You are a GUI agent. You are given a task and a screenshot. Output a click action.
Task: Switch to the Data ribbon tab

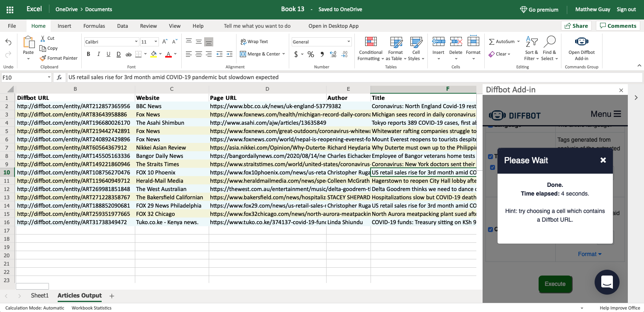(122, 26)
